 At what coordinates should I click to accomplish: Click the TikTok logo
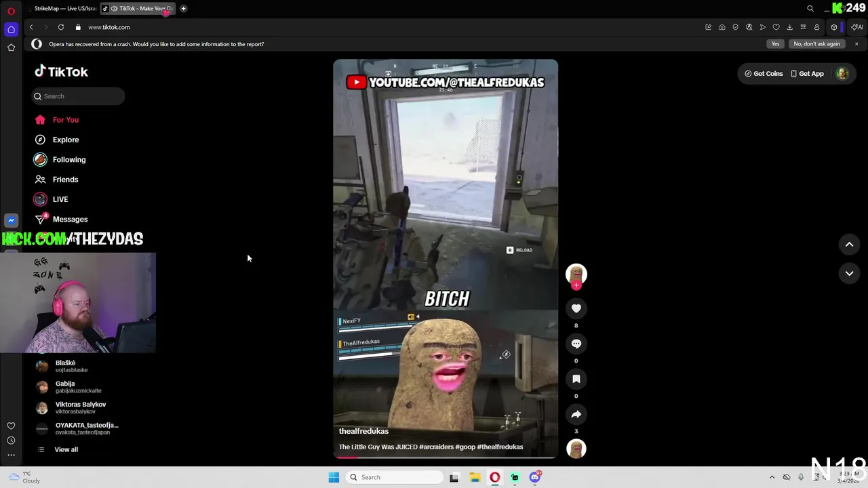pyautogui.click(x=61, y=71)
